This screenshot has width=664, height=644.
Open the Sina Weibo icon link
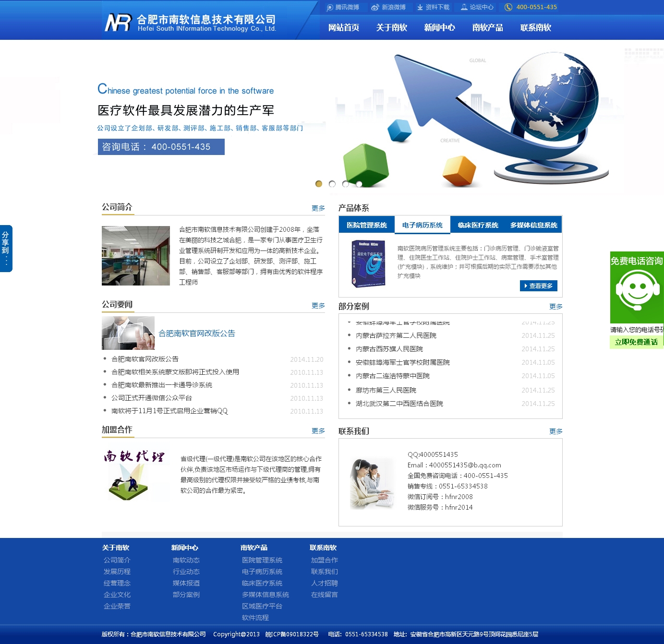[375, 7]
